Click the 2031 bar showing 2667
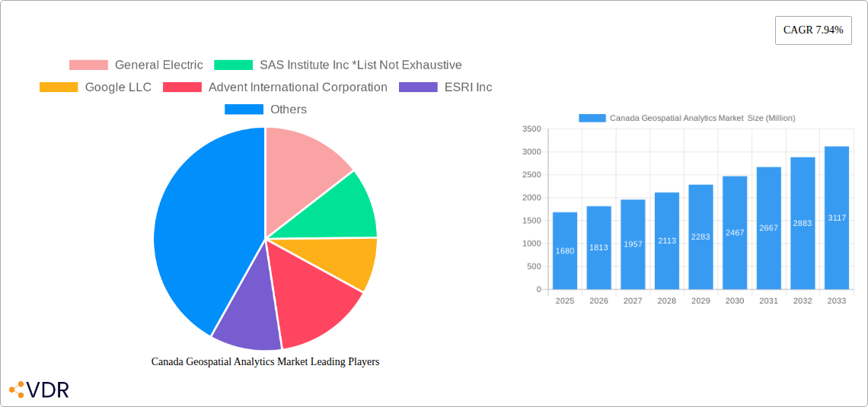 point(769,227)
